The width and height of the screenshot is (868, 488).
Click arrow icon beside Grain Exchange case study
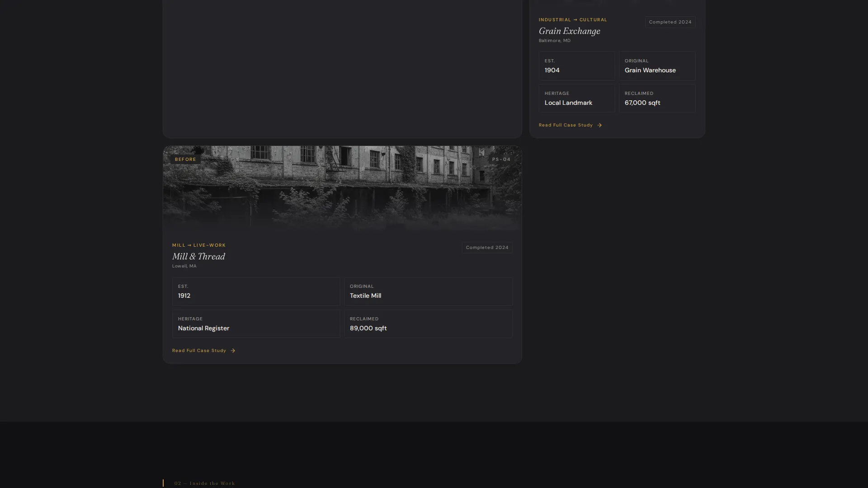coord(599,125)
